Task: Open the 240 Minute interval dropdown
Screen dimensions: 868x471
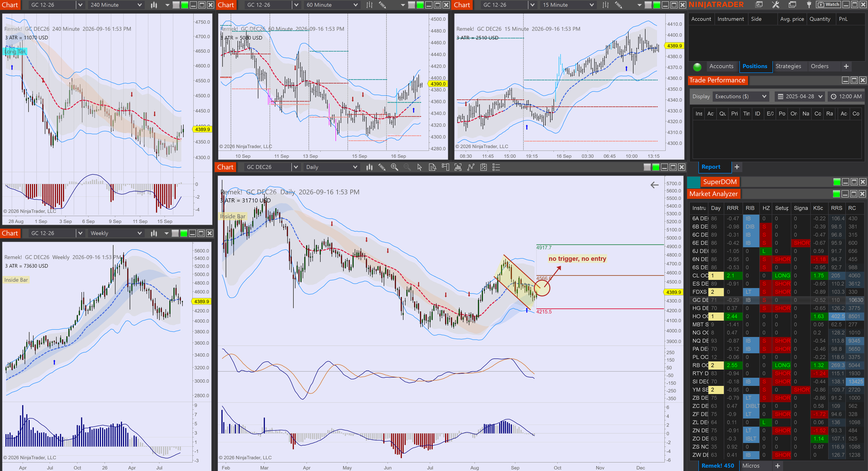Action: tap(116, 5)
